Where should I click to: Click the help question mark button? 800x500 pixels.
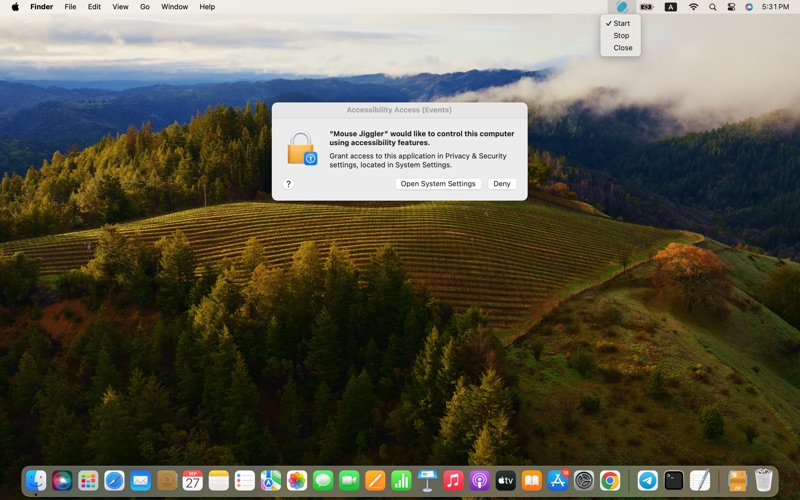pyautogui.click(x=288, y=184)
